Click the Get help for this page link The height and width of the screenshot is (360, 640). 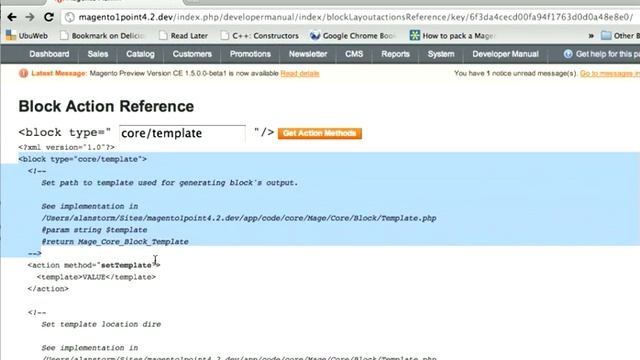[608, 54]
